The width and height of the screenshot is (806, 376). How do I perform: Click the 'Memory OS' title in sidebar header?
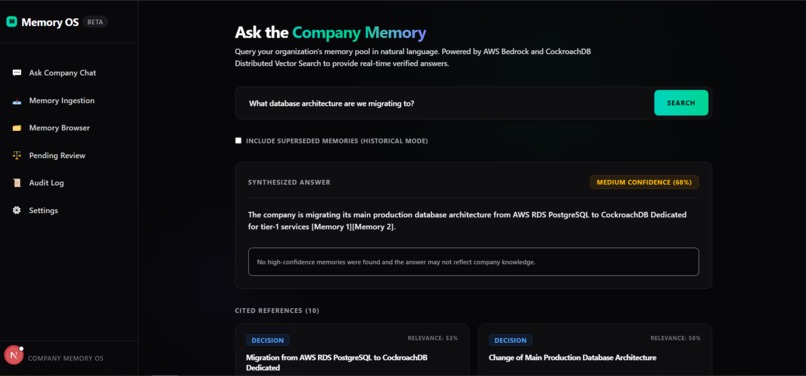coord(50,22)
